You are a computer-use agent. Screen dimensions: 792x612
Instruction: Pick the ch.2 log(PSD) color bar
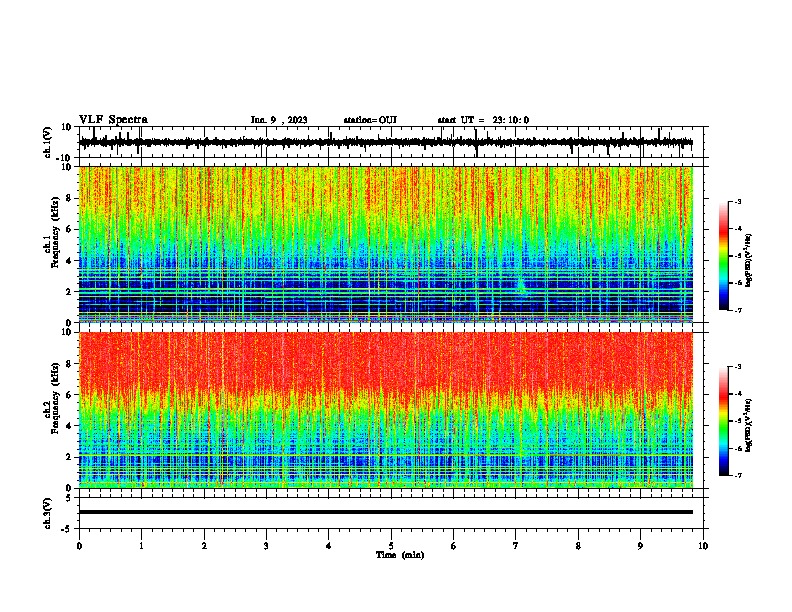tap(724, 421)
